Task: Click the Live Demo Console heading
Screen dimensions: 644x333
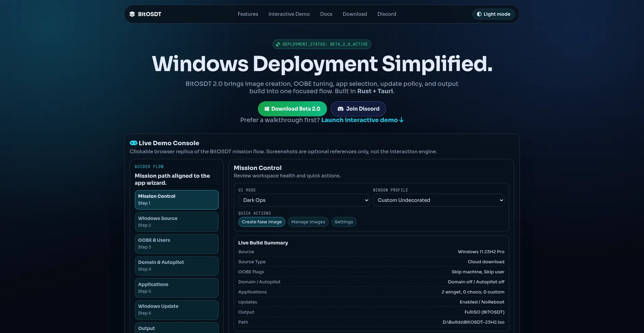Action: pos(169,143)
